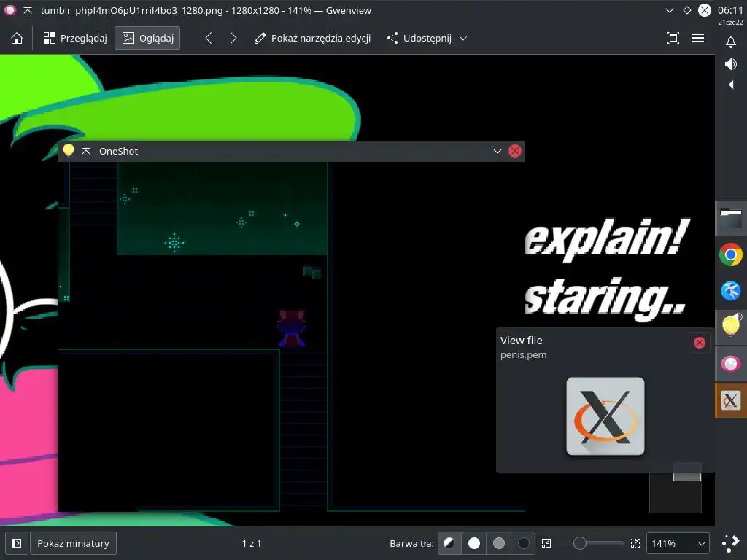Click the Gwenview app icon in title bar
The height and width of the screenshot is (560, 747).
pos(10,10)
